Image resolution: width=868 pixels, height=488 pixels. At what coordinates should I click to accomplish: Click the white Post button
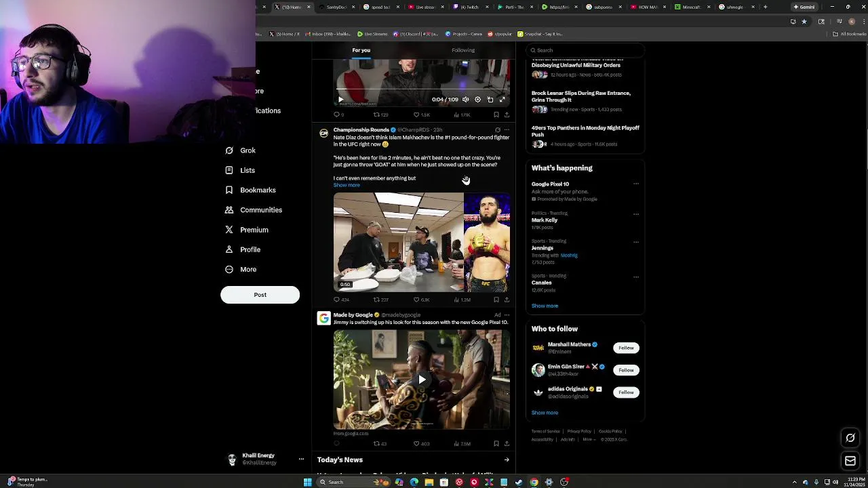point(260,295)
